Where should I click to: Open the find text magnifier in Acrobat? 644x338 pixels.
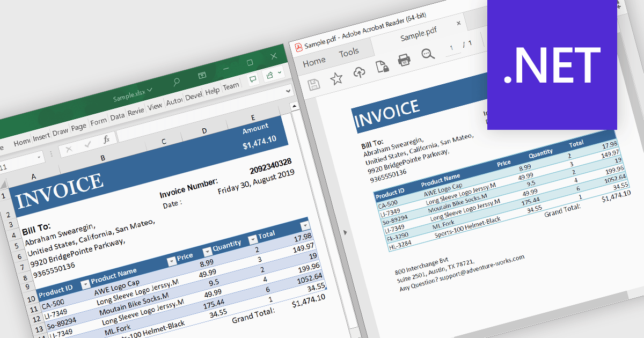(x=428, y=54)
